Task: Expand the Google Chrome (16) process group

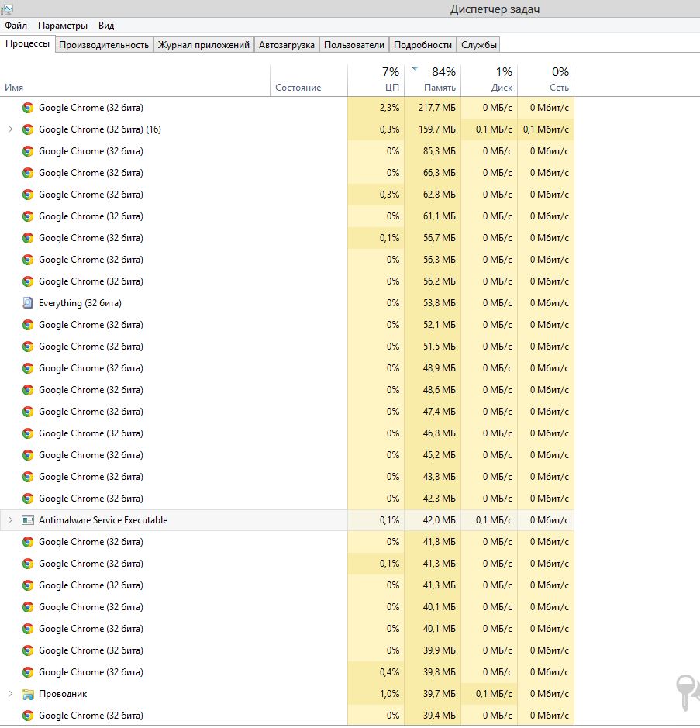Action: click(x=10, y=129)
